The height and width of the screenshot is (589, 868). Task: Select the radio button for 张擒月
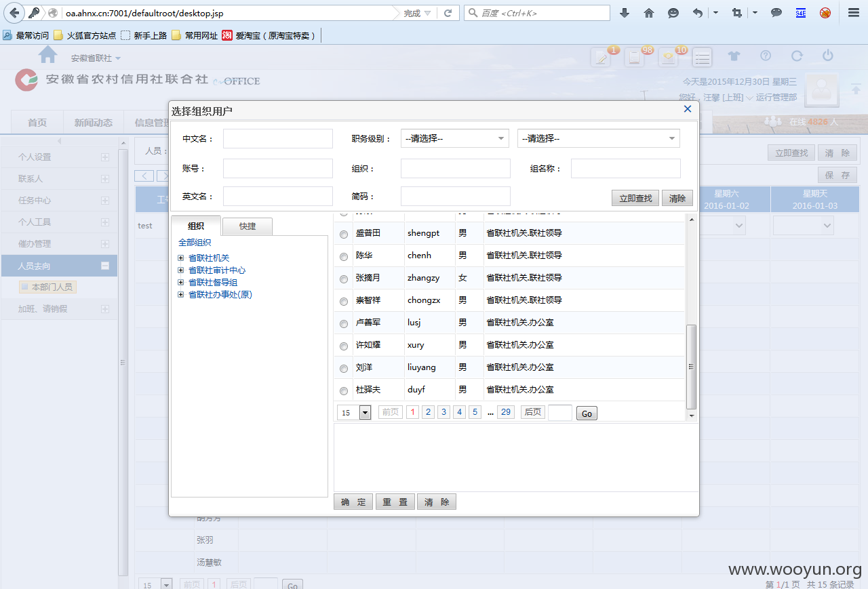tap(343, 279)
